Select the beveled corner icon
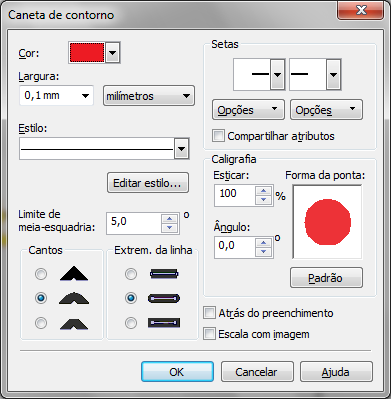The height and width of the screenshot is (399, 391). point(74,323)
